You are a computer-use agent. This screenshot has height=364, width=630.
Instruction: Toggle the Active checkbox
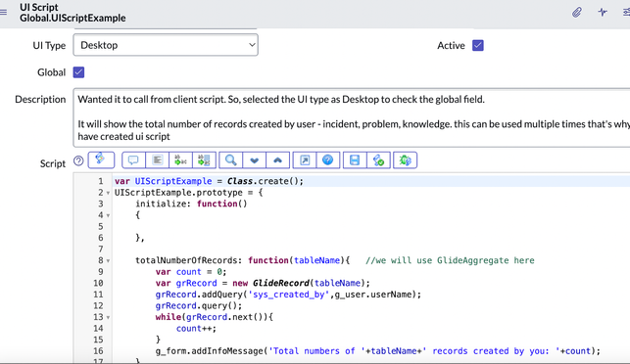point(478,45)
